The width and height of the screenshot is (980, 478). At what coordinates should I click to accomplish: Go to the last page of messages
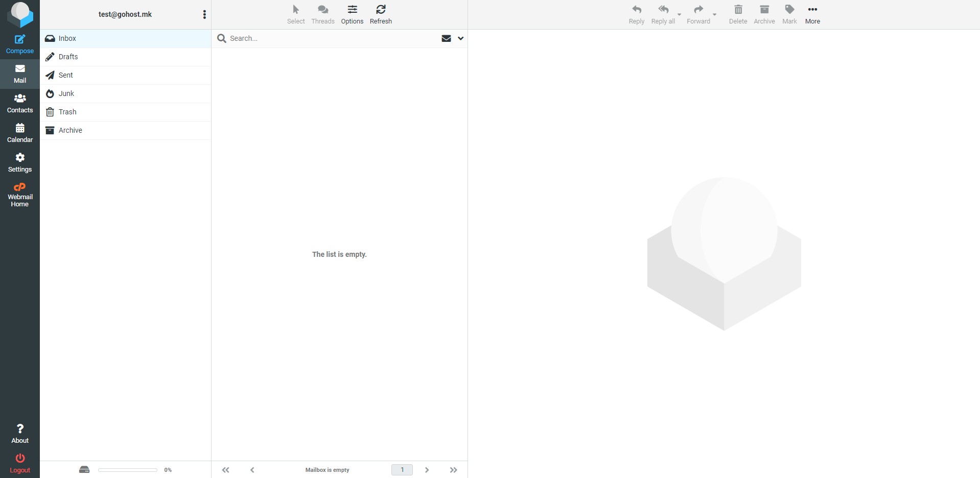pyautogui.click(x=453, y=470)
